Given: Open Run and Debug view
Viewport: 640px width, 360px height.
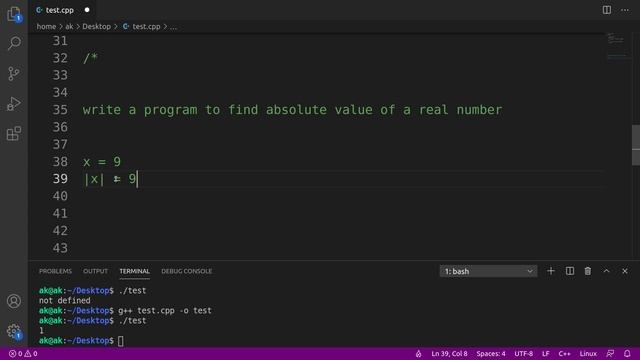Looking at the screenshot, I should (14, 104).
